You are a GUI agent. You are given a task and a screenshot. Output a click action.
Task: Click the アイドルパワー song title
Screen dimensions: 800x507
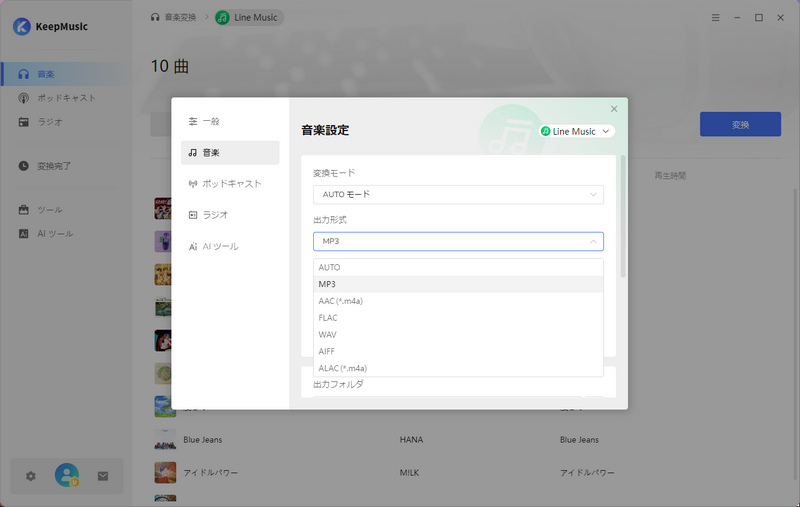(211, 473)
